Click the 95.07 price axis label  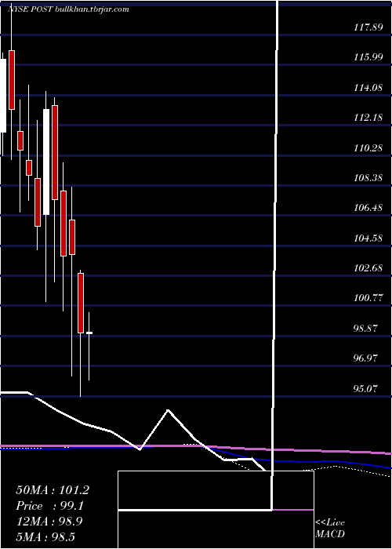point(366,388)
